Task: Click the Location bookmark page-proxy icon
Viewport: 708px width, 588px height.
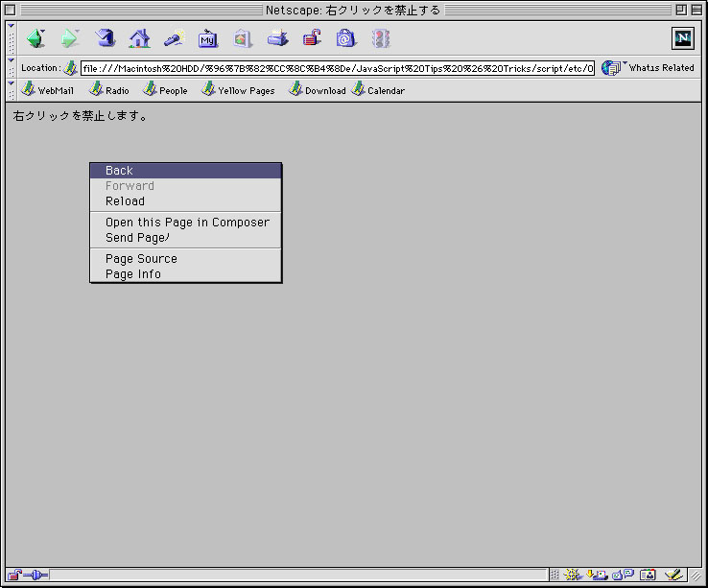Action: (x=70, y=68)
